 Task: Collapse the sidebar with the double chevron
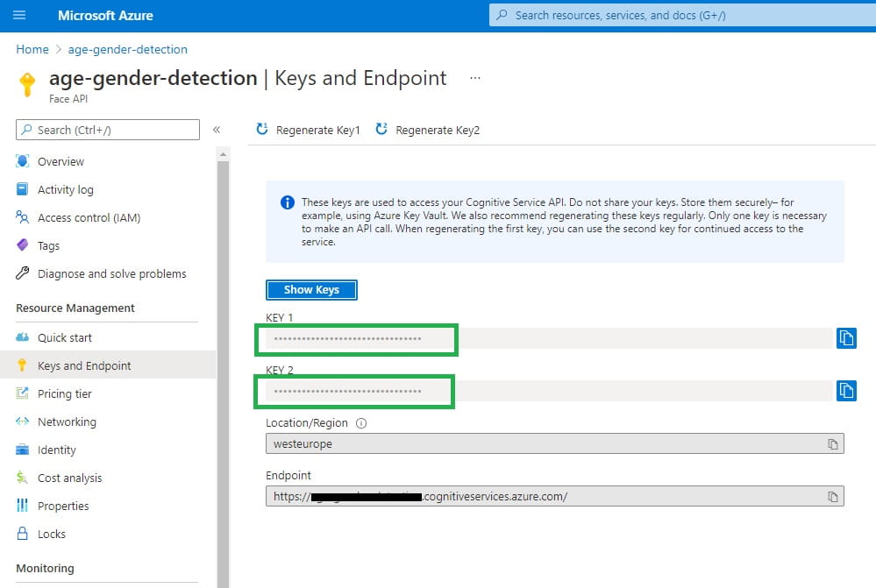pyautogui.click(x=217, y=130)
